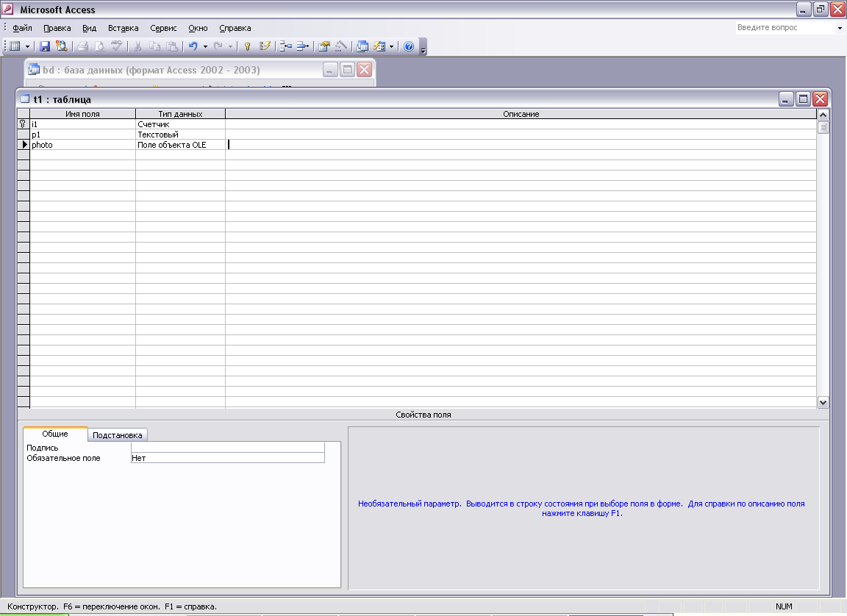Screen dimensions: 847x616
Task: Click the Поле объекта OLE type cell
Action: (180, 145)
